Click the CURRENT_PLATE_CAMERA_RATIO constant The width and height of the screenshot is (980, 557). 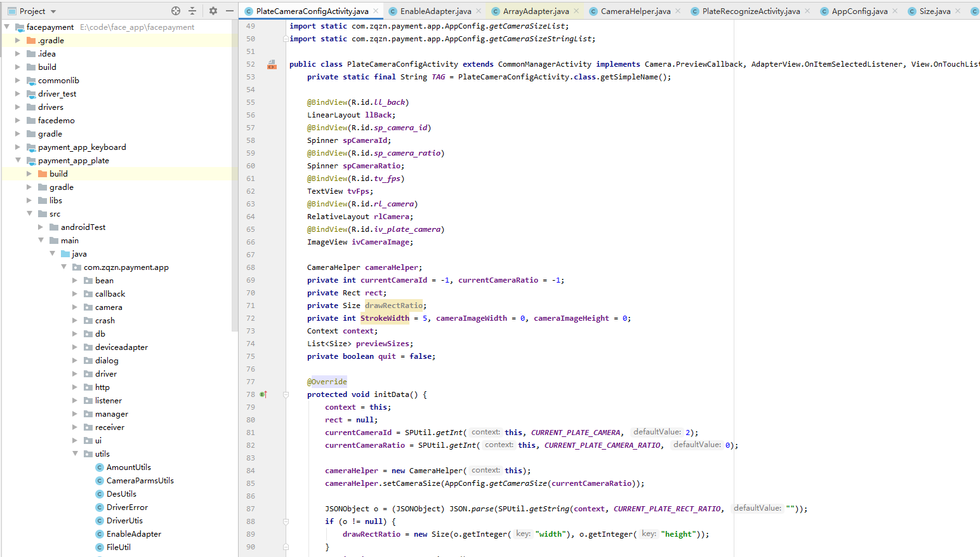[602, 445]
